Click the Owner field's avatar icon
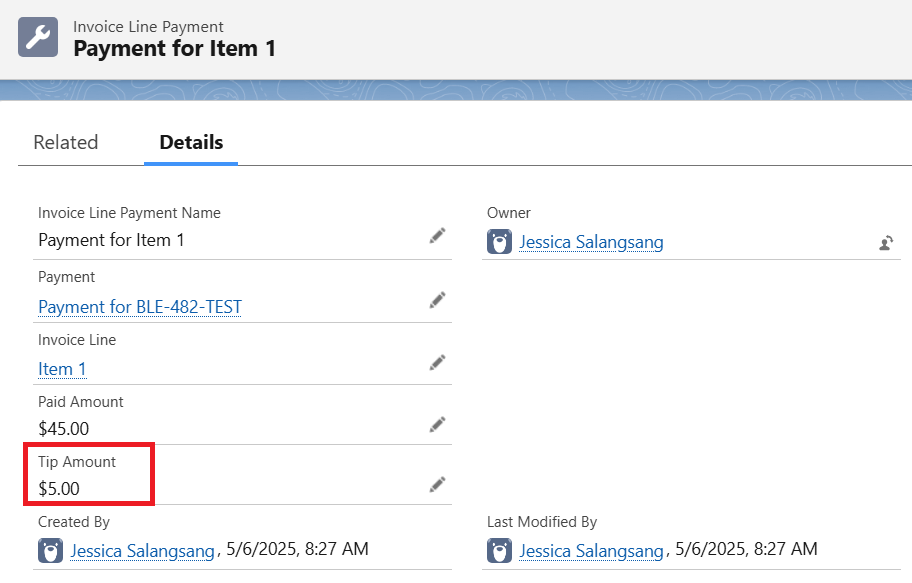Viewport: 912px width, 583px height. [x=499, y=242]
